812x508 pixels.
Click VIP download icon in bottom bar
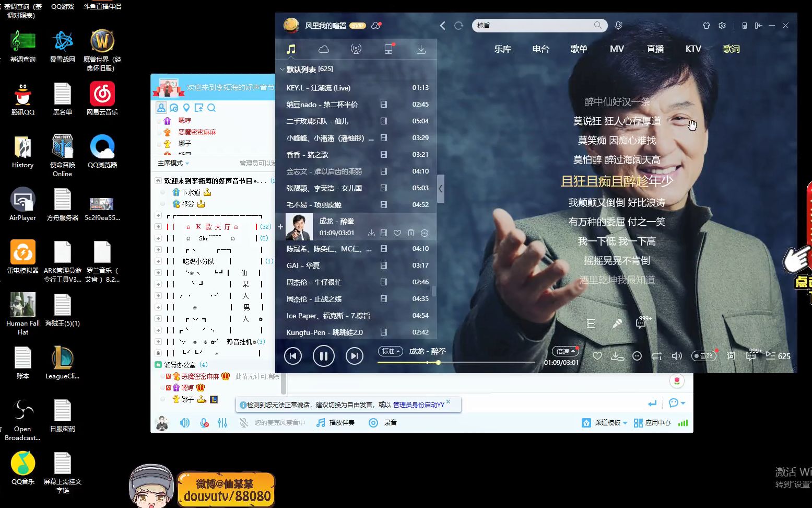pyautogui.click(x=617, y=356)
